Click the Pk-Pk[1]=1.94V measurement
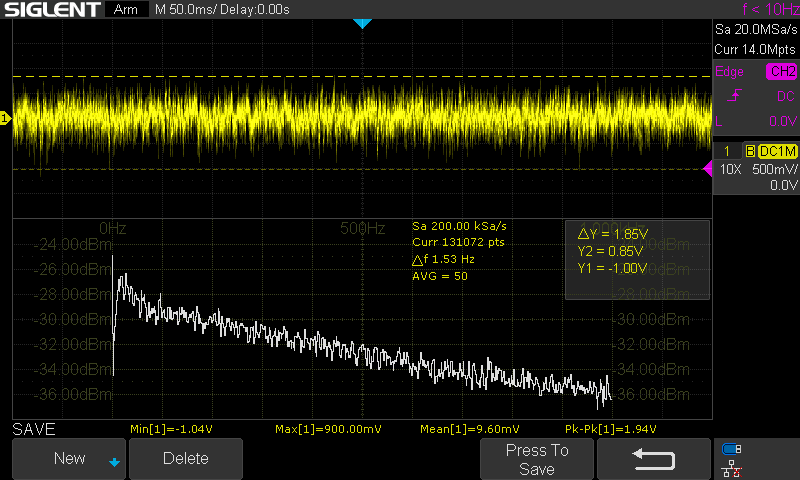 click(x=610, y=429)
